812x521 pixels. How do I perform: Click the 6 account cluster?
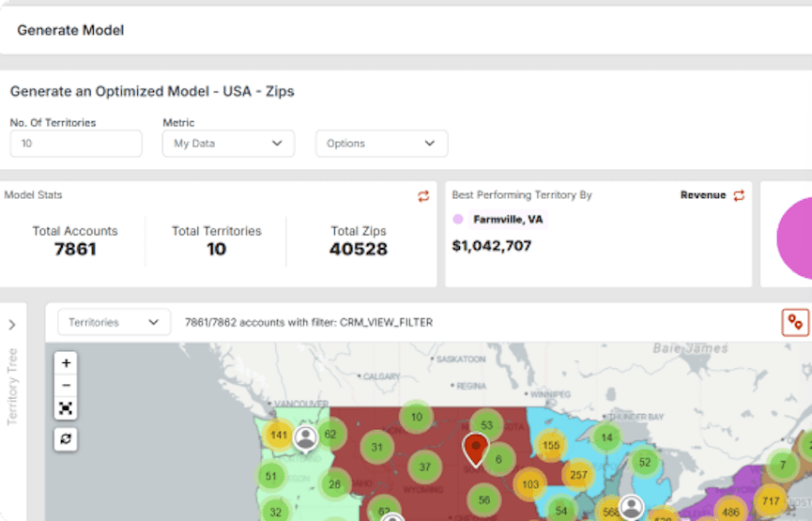pos(498,459)
